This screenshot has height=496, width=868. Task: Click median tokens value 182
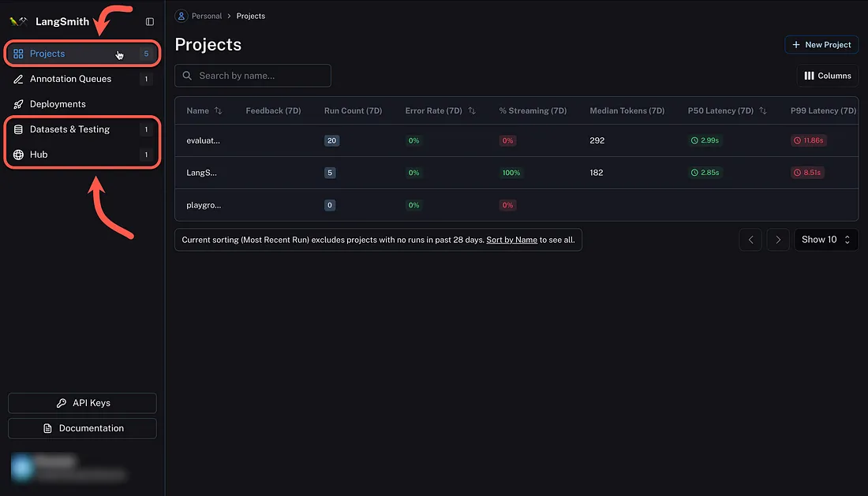597,173
